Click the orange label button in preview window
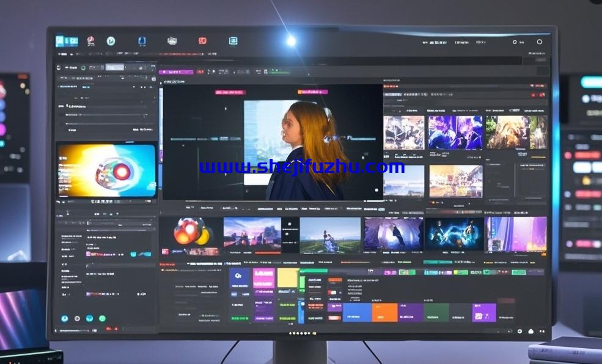602x364 pixels. [x=312, y=92]
